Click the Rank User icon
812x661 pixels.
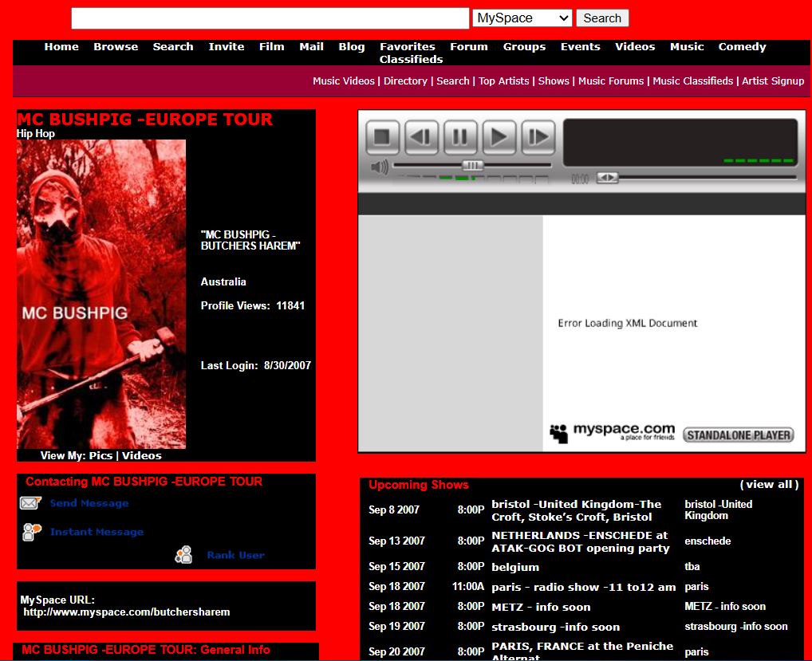(184, 555)
